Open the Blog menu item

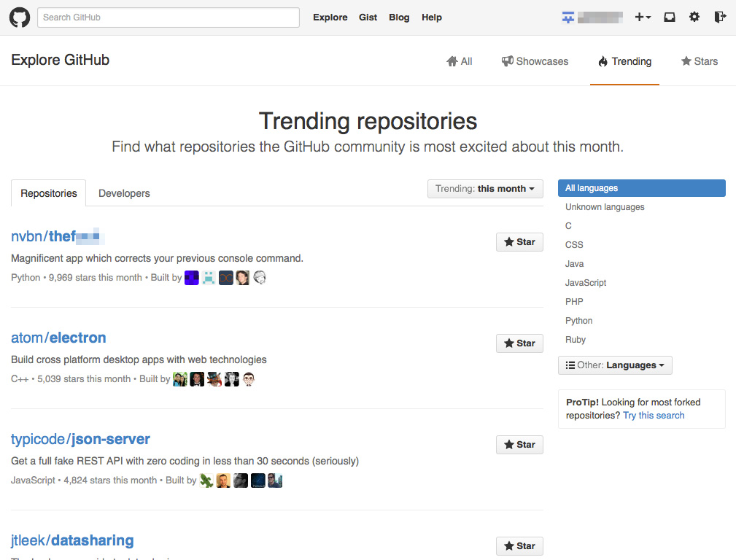coord(399,17)
